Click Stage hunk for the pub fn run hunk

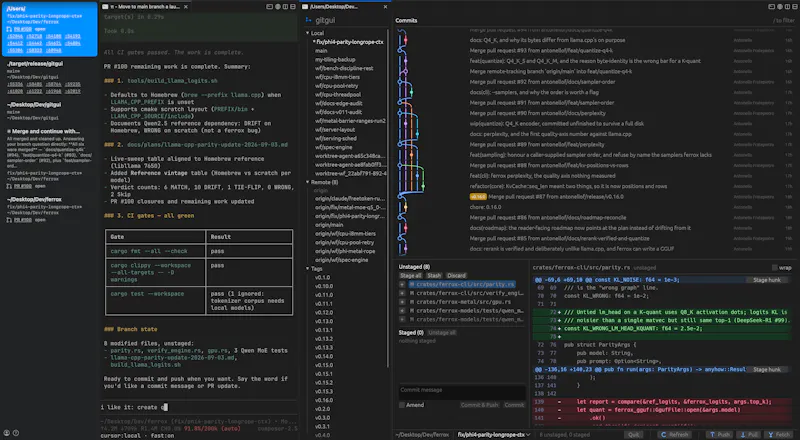(x=767, y=369)
